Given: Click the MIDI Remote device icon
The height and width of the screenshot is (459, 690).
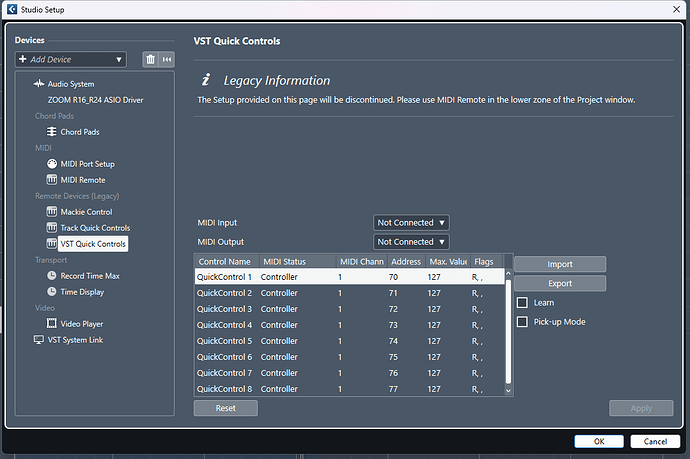Looking at the screenshot, I should (52, 180).
